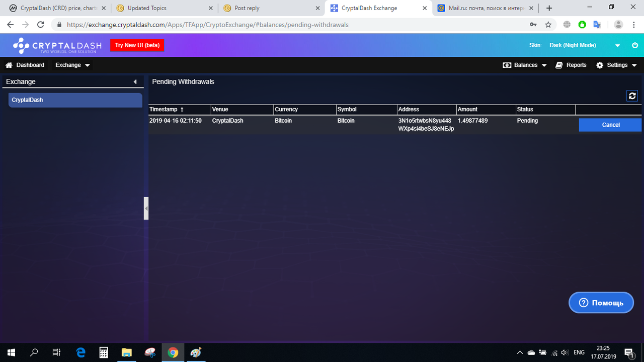
Task: Bookmark this page with star icon
Action: tap(548, 25)
